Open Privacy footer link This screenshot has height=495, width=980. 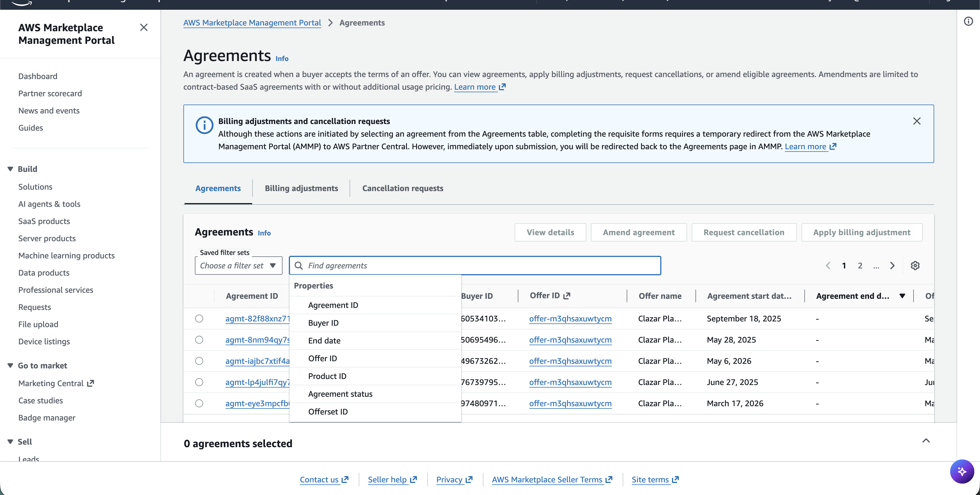click(454, 480)
